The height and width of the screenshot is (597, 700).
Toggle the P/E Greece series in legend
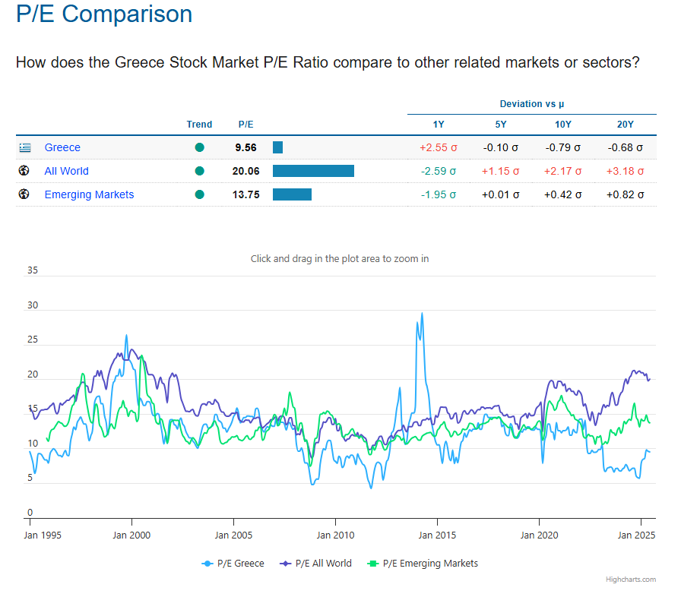233,564
